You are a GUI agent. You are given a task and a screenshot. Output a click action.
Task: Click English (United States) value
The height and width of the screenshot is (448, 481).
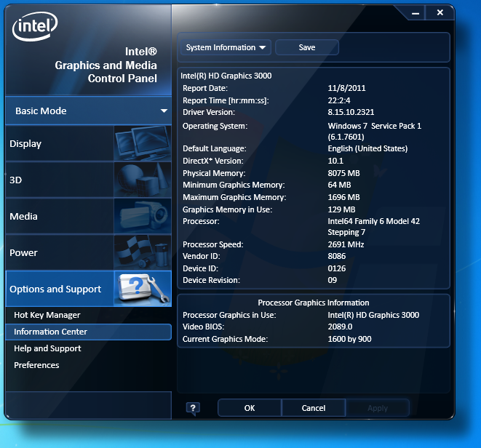367,148
